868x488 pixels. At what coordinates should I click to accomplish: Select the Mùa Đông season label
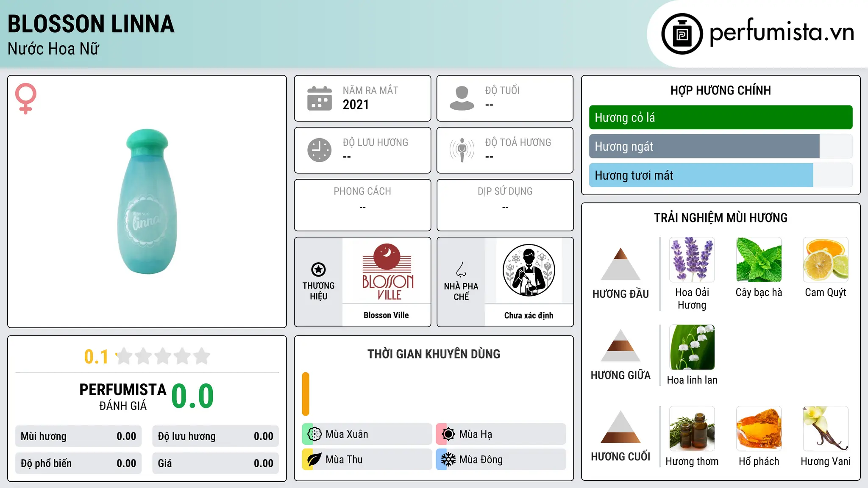[481, 460]
